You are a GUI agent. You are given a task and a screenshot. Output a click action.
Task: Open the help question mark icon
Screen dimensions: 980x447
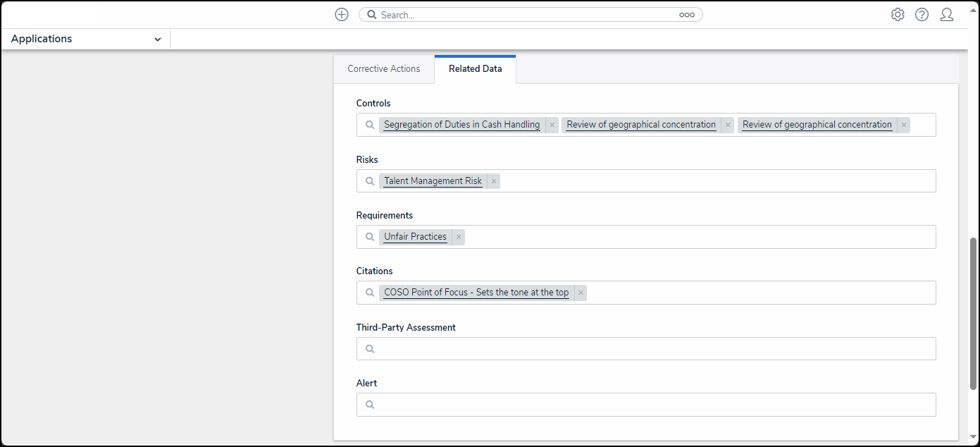coord(922,15)
